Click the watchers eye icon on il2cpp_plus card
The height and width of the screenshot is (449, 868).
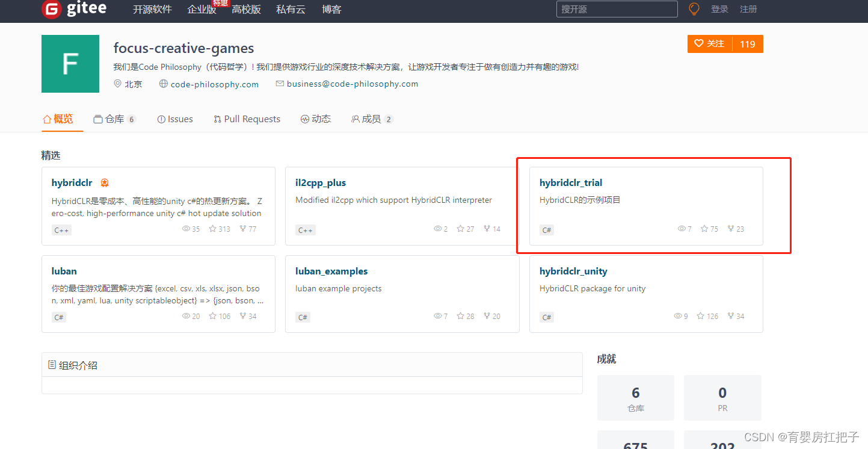tap(437, 229)
